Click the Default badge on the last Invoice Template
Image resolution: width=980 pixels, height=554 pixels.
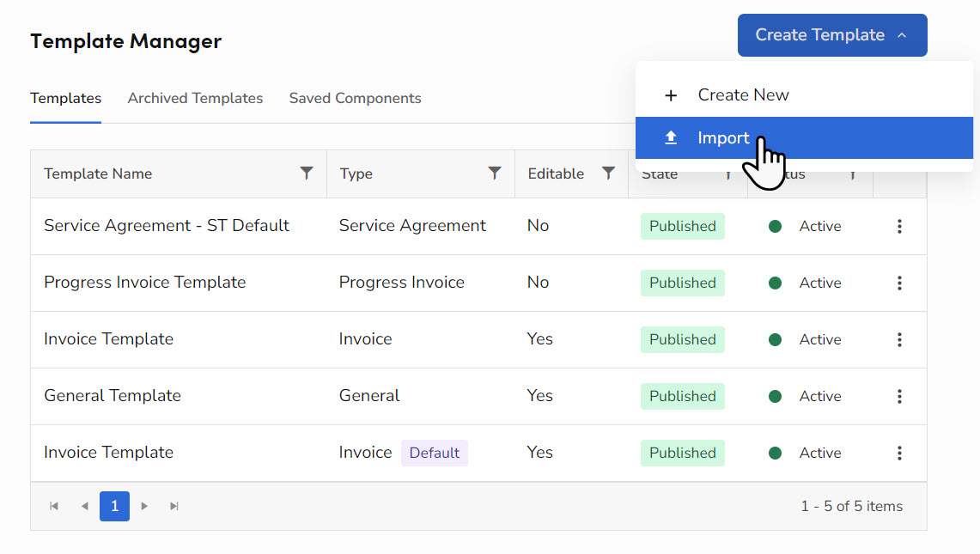pos(435,453)
